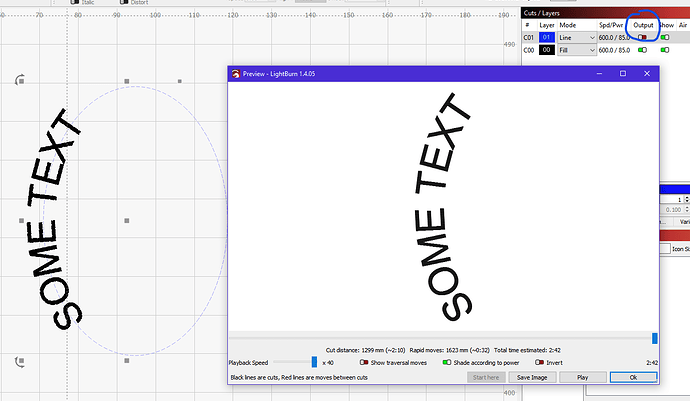The width and height of the screenshot is (690, 401).
Task: Click the center selection handle of the ellipse
Action: pyautogui.click(x=127, y=221)
